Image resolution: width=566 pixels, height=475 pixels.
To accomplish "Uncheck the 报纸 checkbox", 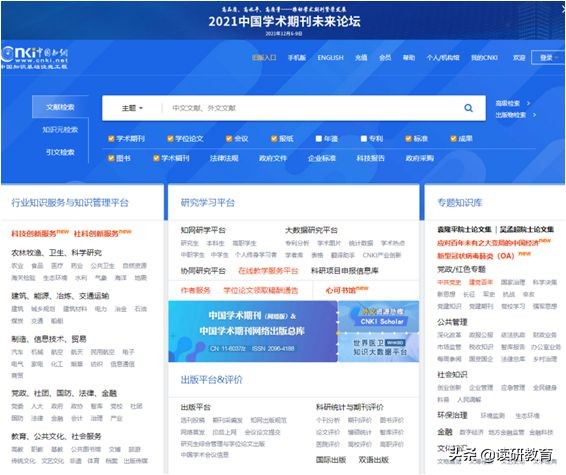I will point(274,139).
